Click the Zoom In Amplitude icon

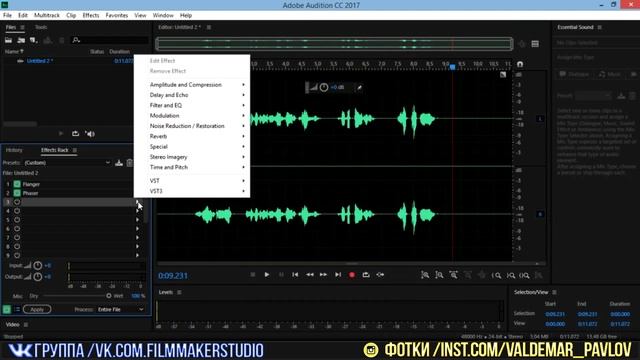425,275
